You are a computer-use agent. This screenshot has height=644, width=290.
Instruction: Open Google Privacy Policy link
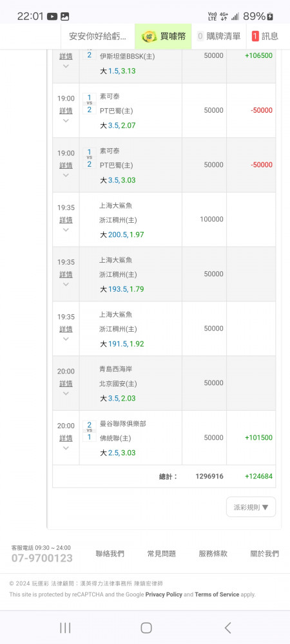(164, 594)
